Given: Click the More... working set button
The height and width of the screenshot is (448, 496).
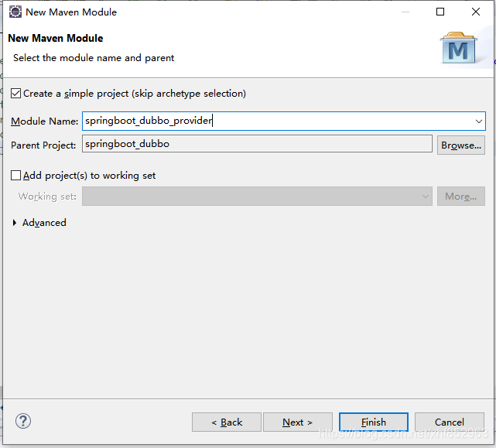Looking at the screenshot, I should point(461,197).
